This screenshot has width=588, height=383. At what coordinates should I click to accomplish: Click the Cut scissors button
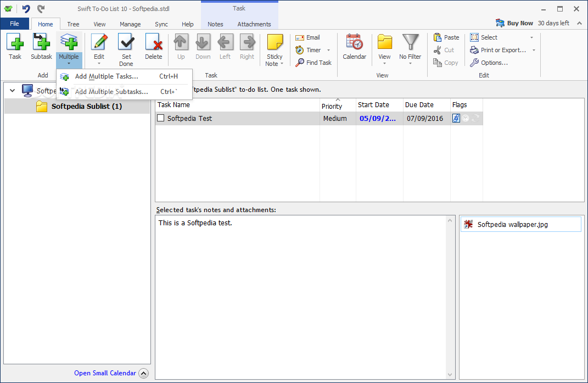pyautogui.click(x=444, y=50)
